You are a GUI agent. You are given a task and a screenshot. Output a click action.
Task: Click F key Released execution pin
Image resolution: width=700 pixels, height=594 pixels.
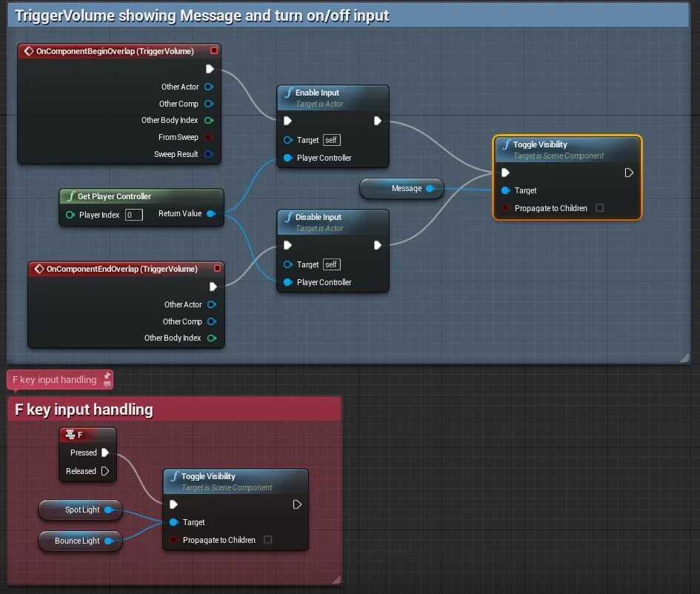click(x=105, y=471)
